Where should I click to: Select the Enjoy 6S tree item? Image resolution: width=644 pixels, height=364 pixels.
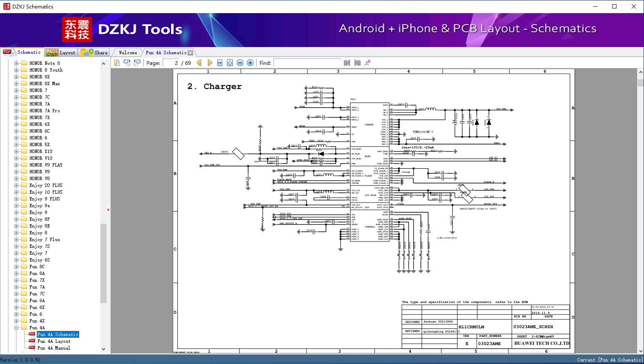39,260
